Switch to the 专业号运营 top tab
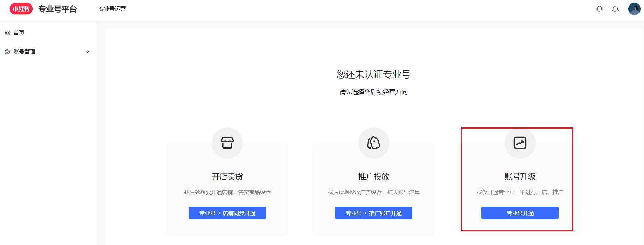Image resolution: width=644 pixels, height=245 pixels. coord(112,9)
